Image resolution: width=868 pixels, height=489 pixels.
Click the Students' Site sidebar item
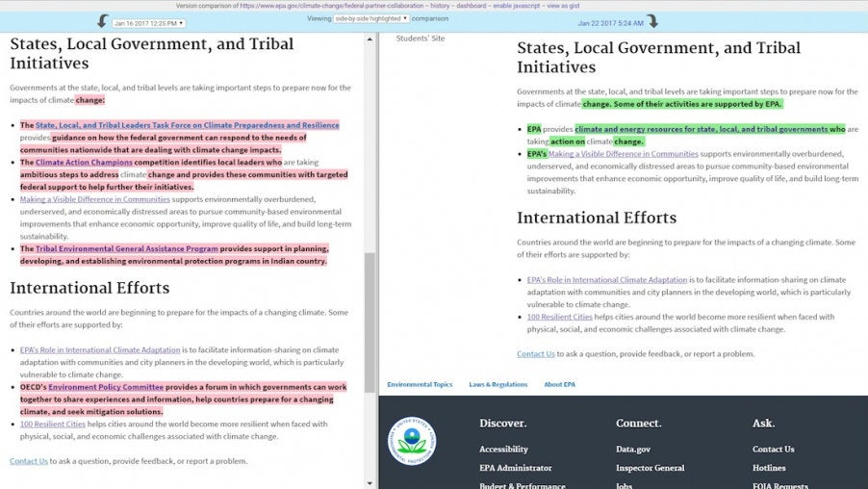coord(421,39)
